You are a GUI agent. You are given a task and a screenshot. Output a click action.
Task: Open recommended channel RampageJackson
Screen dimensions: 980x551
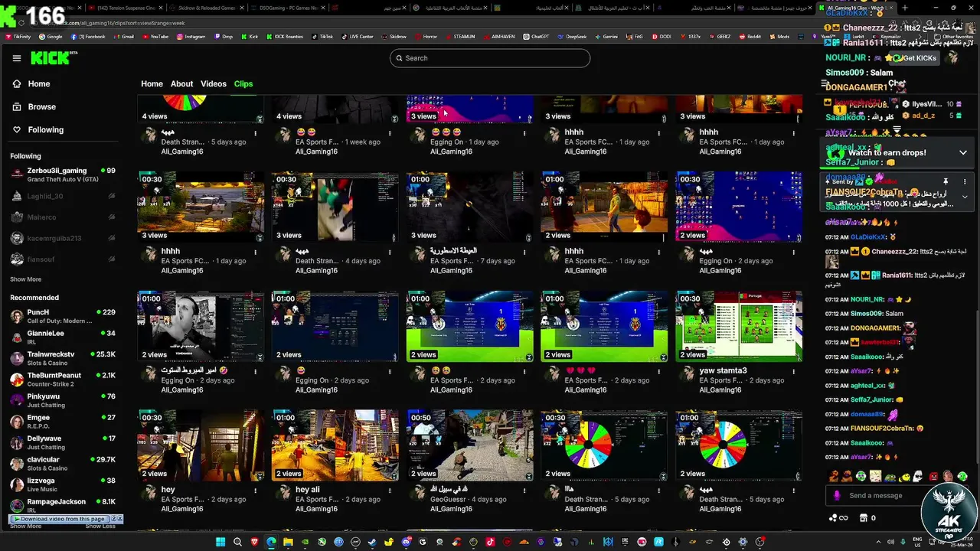[x=61, y=505]
